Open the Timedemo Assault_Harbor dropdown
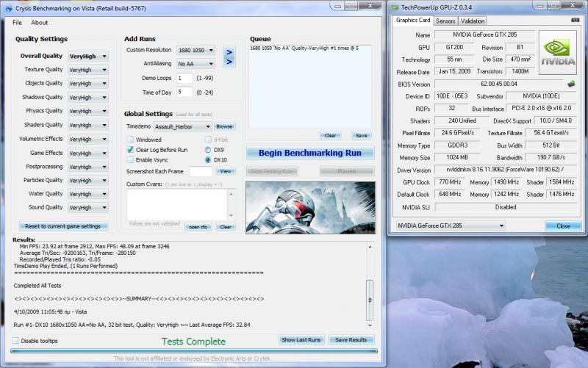 pos(182,126)
